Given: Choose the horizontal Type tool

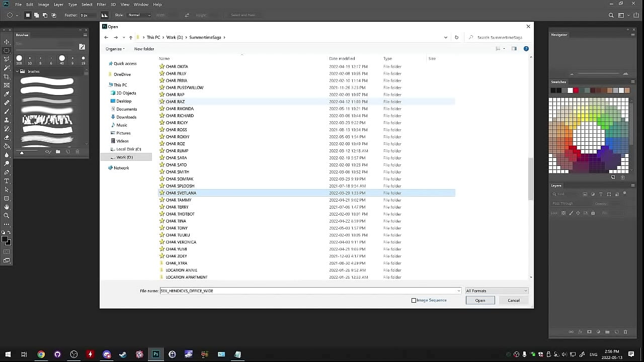Looking at the screenshot, I should [7, 180].
